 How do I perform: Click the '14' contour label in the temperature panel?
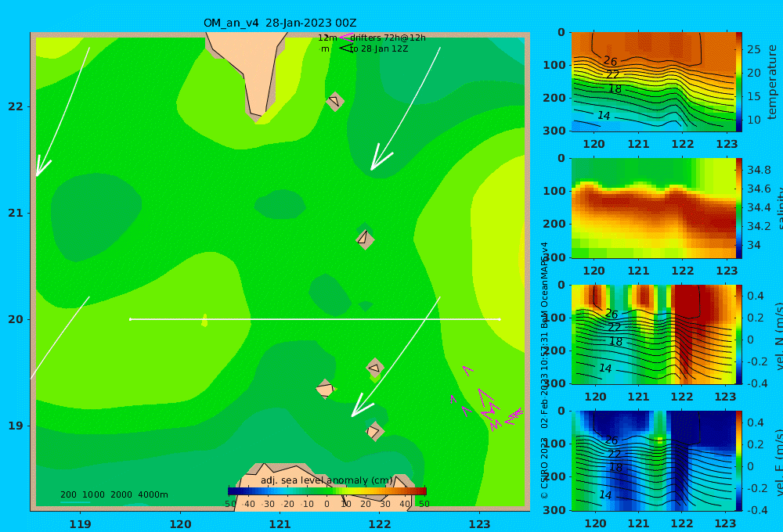point(604,115)
